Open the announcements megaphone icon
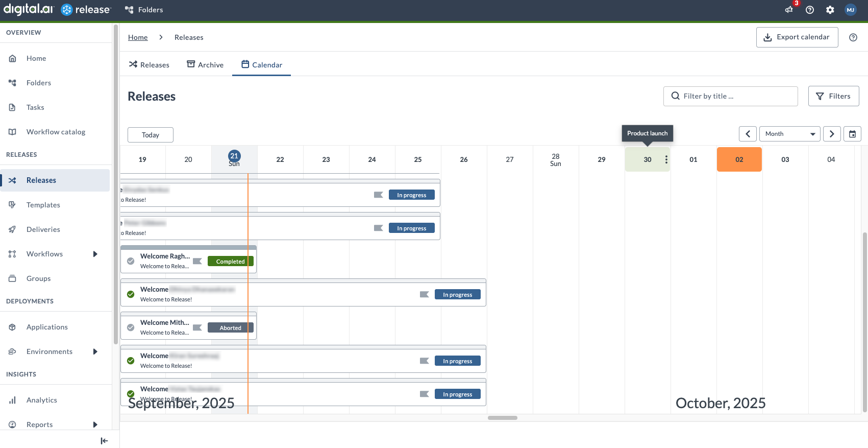868x448 pixels. (789, 10)
